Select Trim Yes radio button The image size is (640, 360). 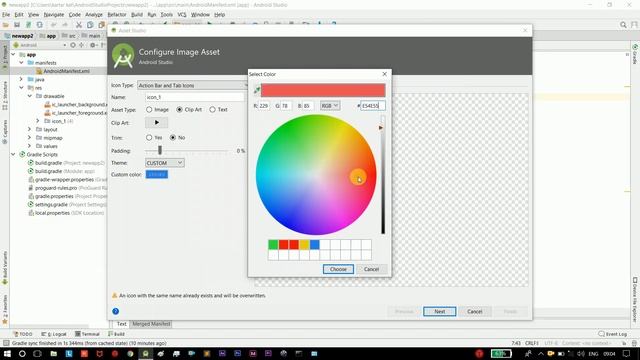149,138
